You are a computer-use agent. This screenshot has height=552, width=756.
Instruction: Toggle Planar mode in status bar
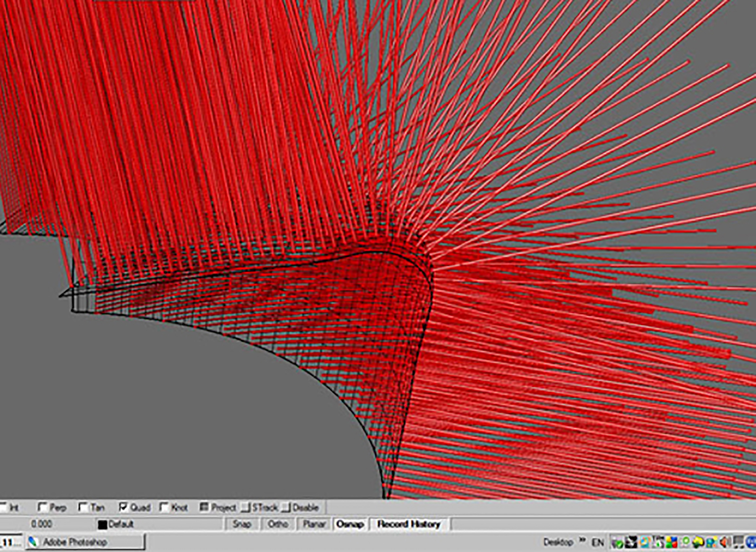[314, 524]
